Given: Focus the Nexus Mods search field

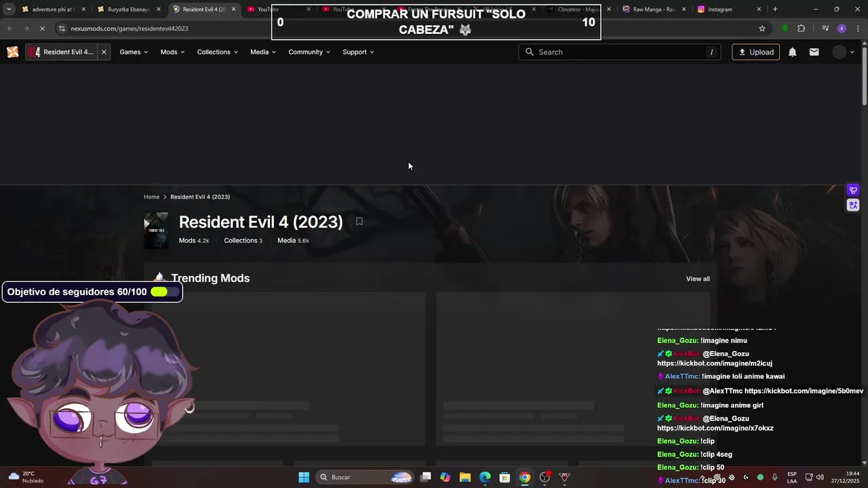Looking at the screenshot, I should (620, 52).
